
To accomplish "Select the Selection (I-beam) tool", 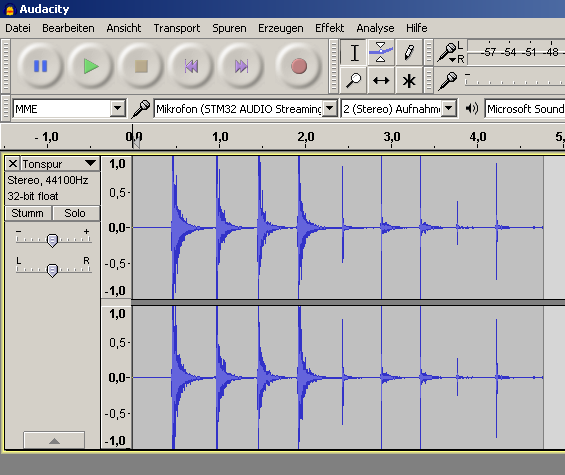I will pos(354,53).
